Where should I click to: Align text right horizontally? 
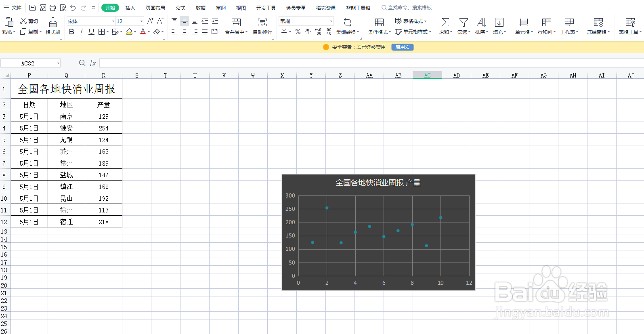(x=195, y=32)
